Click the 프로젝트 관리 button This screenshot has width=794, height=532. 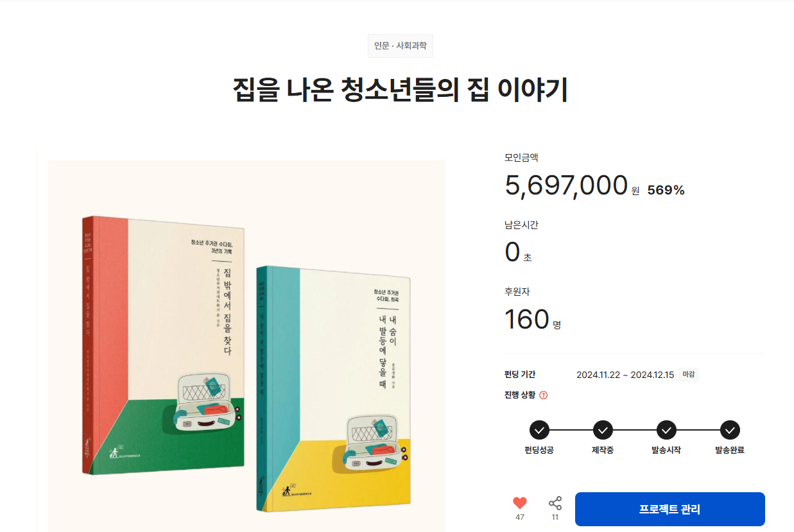pos(669,510)
